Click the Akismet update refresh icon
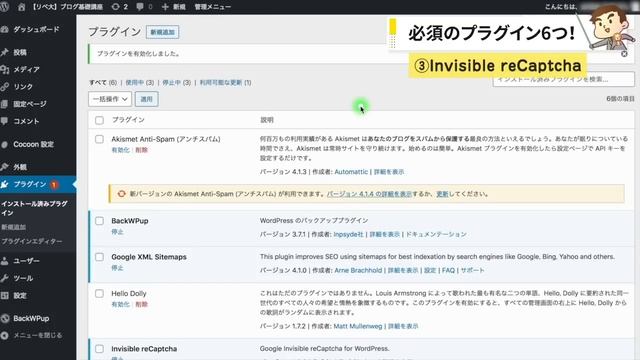The image size is (640, 360). tap(121, 194)
